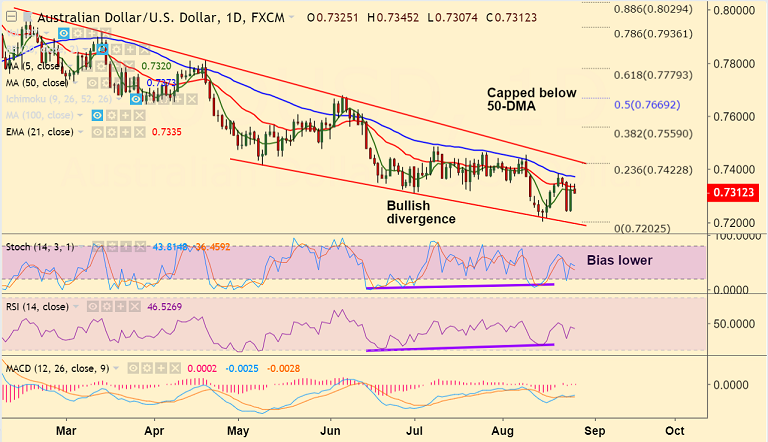Viewport: 768px width, 442px height.
Task: Click the plus icon on the MACD row
Action: (161, 368)
